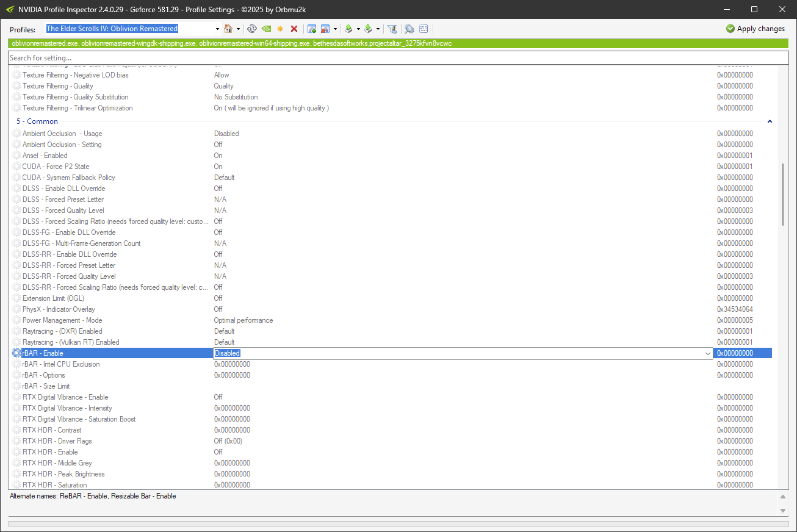The height and width of the screenshot is (532, 797).
Task: Select the CUDA - Sysmem Fallback Policy row
Action: [392, 178]
